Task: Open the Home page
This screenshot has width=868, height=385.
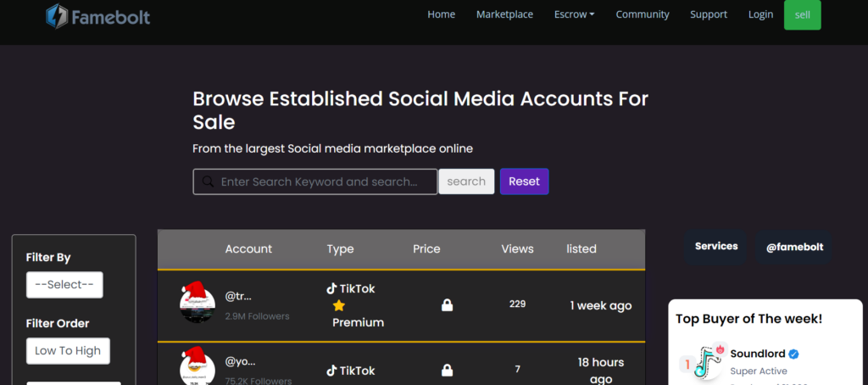Action: 441,14
